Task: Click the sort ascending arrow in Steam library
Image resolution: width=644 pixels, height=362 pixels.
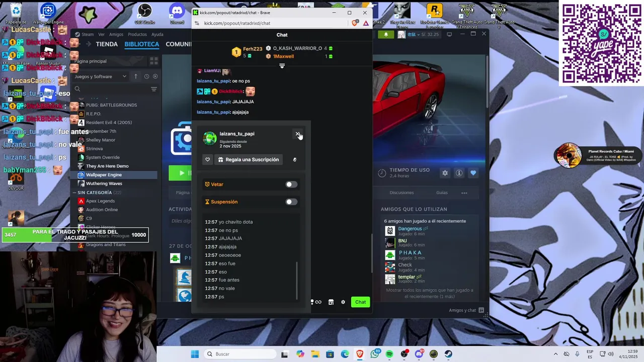Action: (135, 76)
